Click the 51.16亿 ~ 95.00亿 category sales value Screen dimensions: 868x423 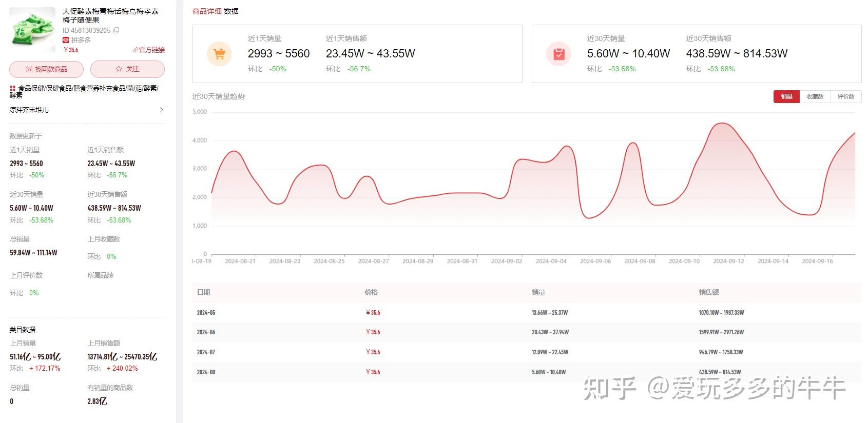[x=35, y=357]
